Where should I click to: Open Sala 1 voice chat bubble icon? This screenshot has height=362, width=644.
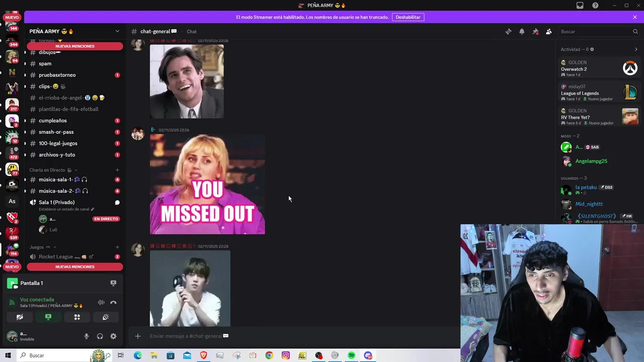(117, 203)
